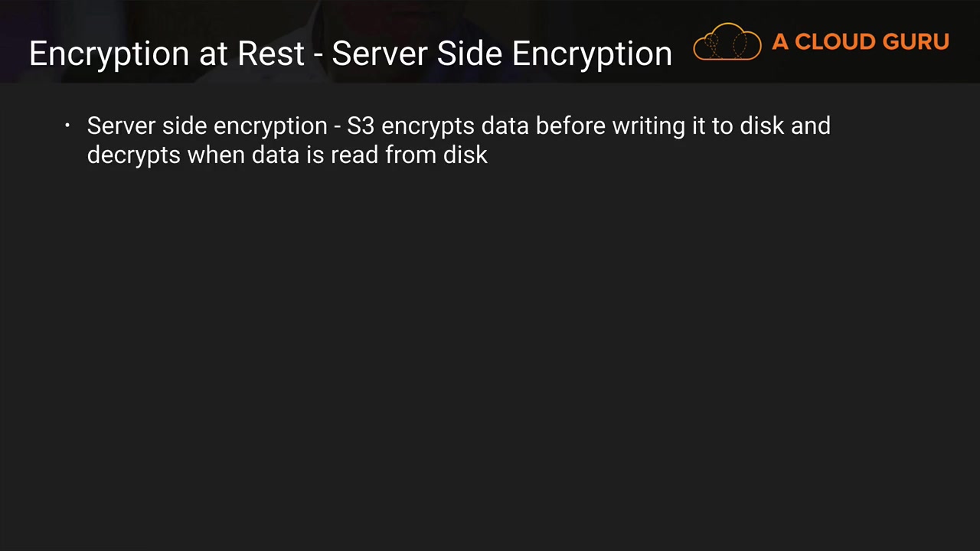Viewport: 980px width, 551px height.
Task: Click "Server Side Encryption" in the slide title
Action: point(501,54)
